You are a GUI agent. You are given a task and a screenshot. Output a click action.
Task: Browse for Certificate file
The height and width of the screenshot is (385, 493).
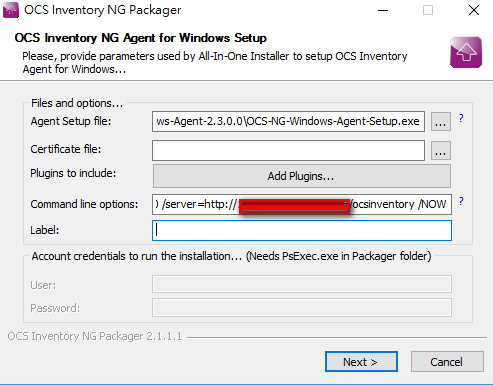[x=441, y=151]
